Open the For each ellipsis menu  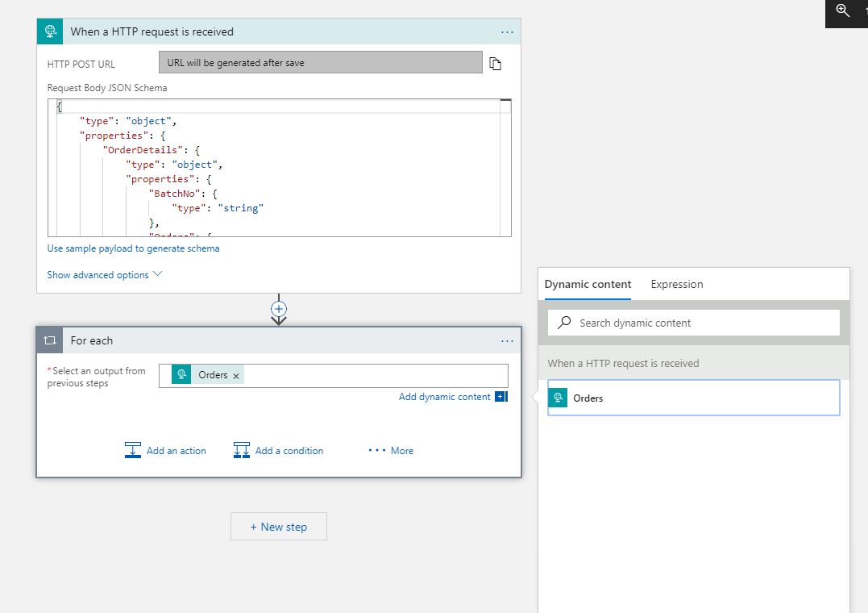coord(507,341)
